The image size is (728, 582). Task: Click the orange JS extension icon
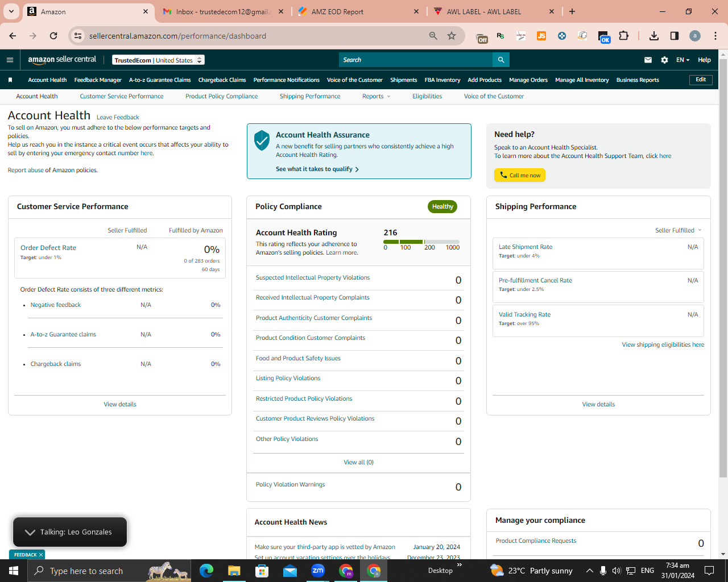point(541,36)
